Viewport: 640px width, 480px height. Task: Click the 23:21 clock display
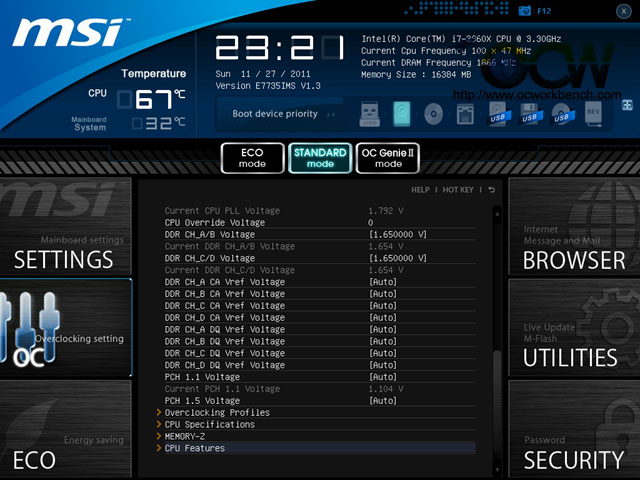(280, 48)
